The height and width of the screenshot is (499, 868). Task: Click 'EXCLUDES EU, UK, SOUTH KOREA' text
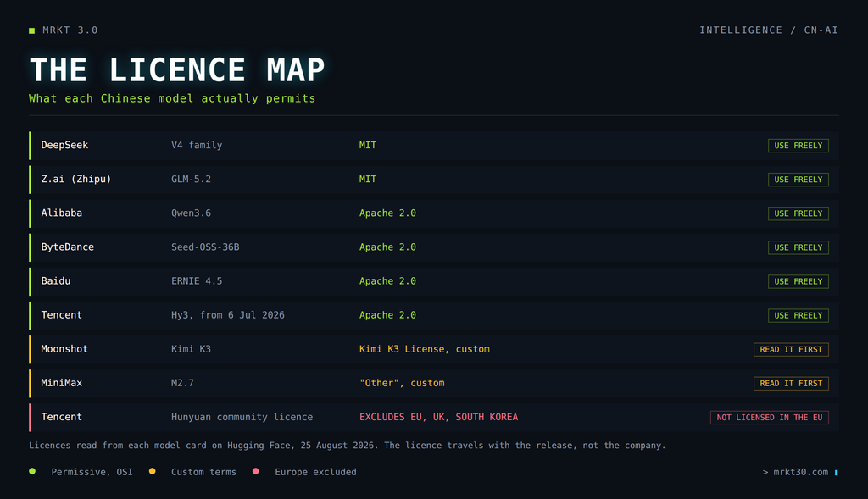tap(439, 417)
